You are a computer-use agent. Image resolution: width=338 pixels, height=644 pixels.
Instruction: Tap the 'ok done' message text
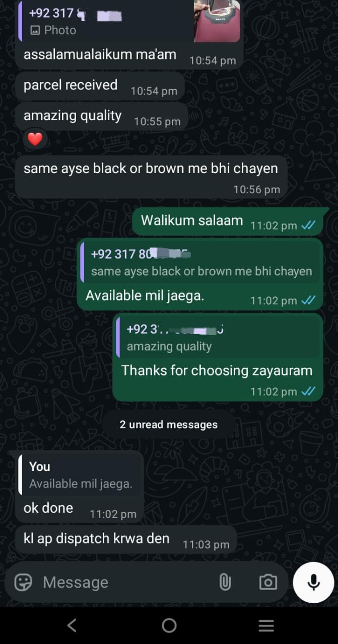point(48,508)
